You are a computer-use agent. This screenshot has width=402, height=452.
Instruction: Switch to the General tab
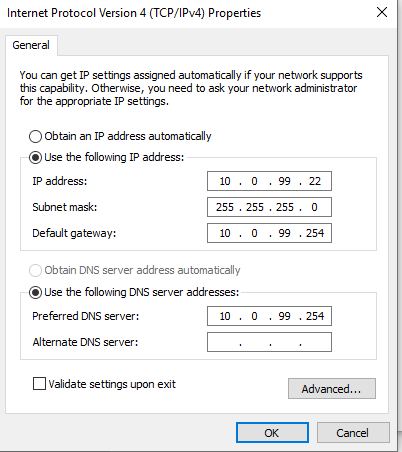click(x=31, y=45)
